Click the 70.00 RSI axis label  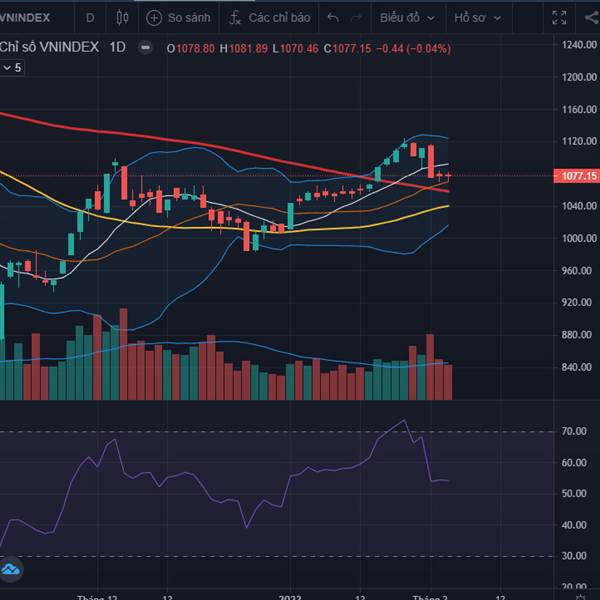coord(574,431)
